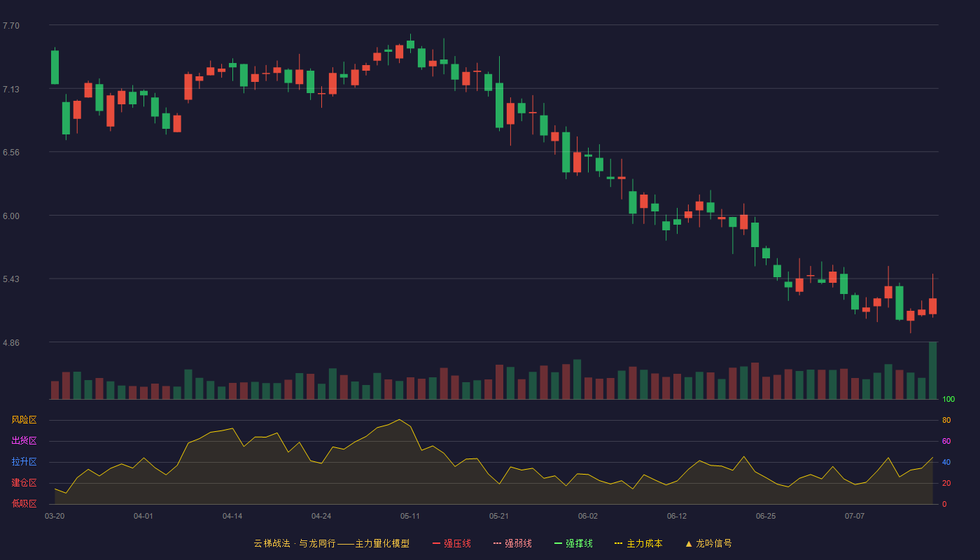Toggle the 强弱线 legend entry
Screen dimensions: 980x560
pos(512,543)
